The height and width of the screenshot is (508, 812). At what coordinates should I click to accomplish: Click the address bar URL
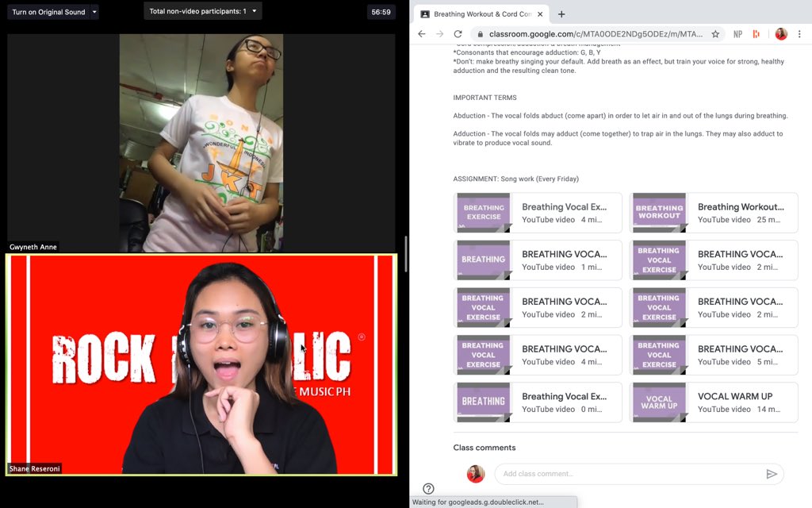[596, 34]
